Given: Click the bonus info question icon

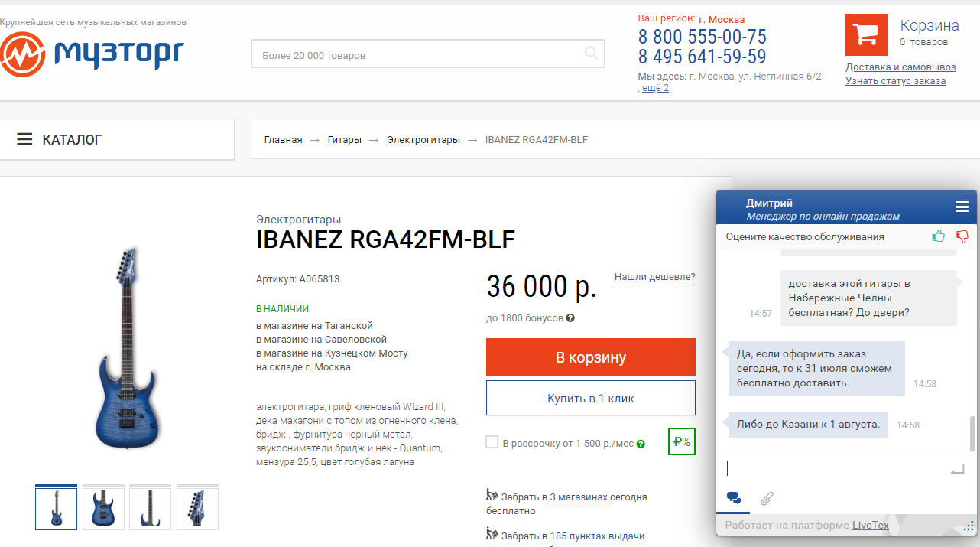Looking at the screenshot, I should click(570, 318).
